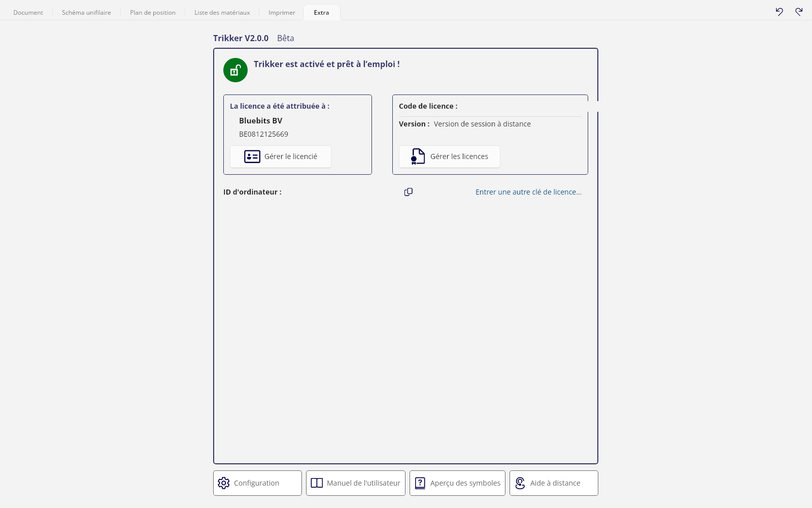Click the Bluebits BV licensee name
This screenshot has width=812, height=508.
coord(260,121)
